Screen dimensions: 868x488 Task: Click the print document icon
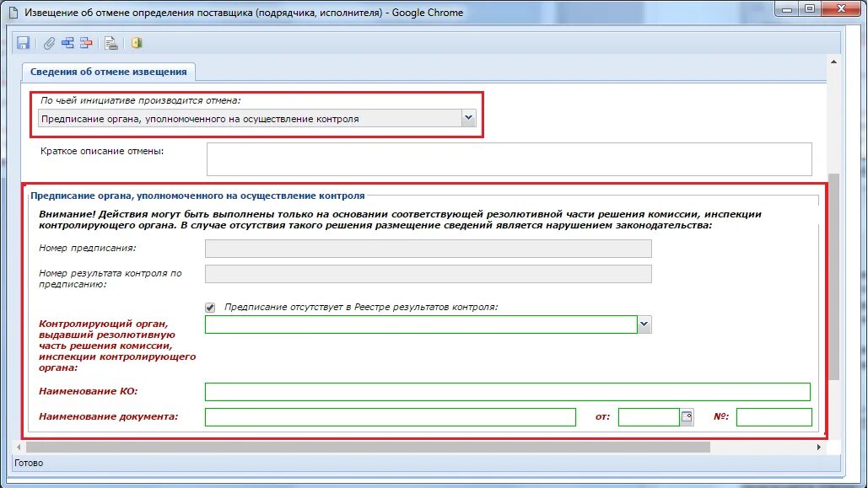coord(111,43)
